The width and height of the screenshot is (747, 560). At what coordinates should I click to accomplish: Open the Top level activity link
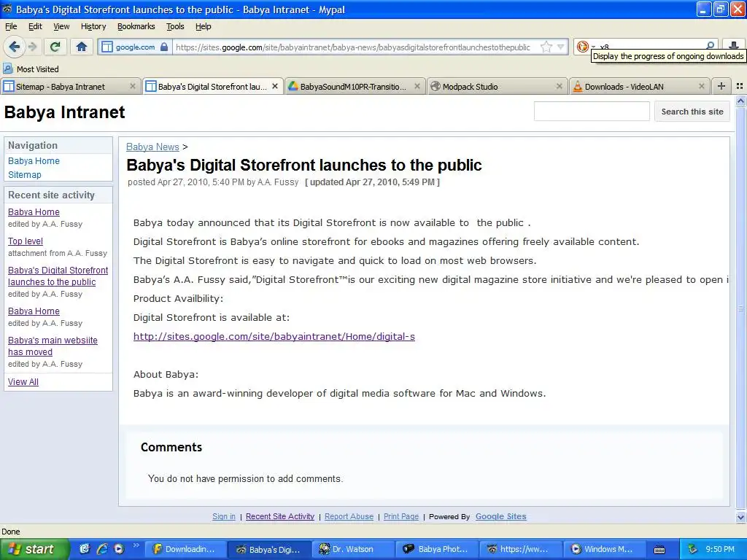point(26,241)
